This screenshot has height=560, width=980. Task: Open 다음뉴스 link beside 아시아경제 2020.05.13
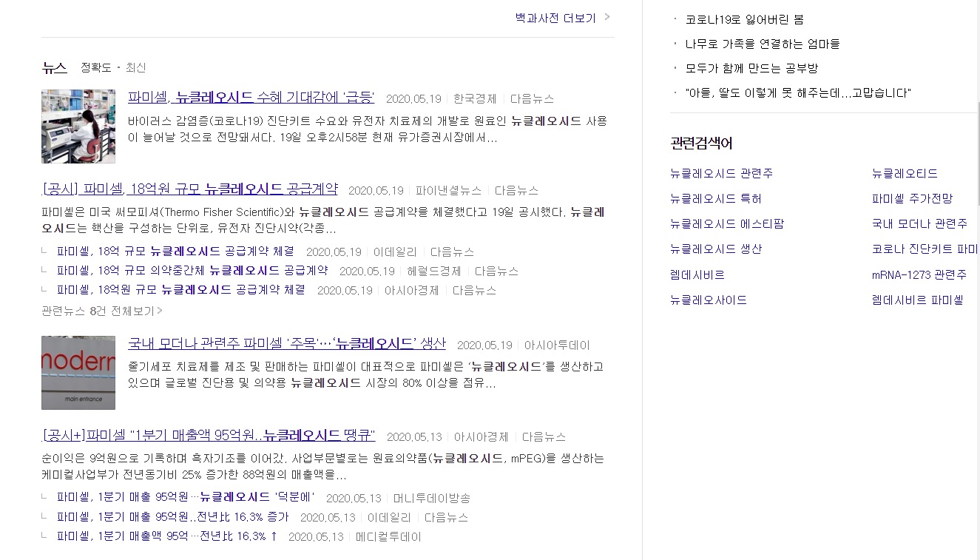(x=544, y=437)
